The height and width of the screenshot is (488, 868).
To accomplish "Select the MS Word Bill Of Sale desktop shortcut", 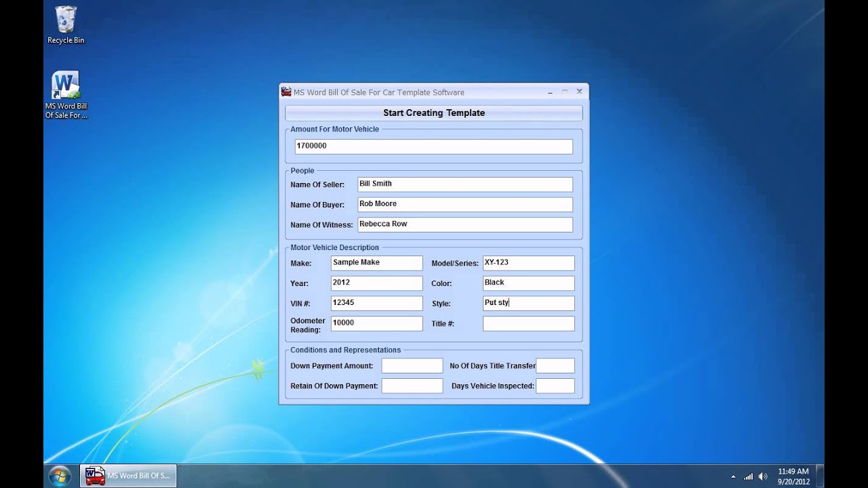I will click(x=66, y=95).
